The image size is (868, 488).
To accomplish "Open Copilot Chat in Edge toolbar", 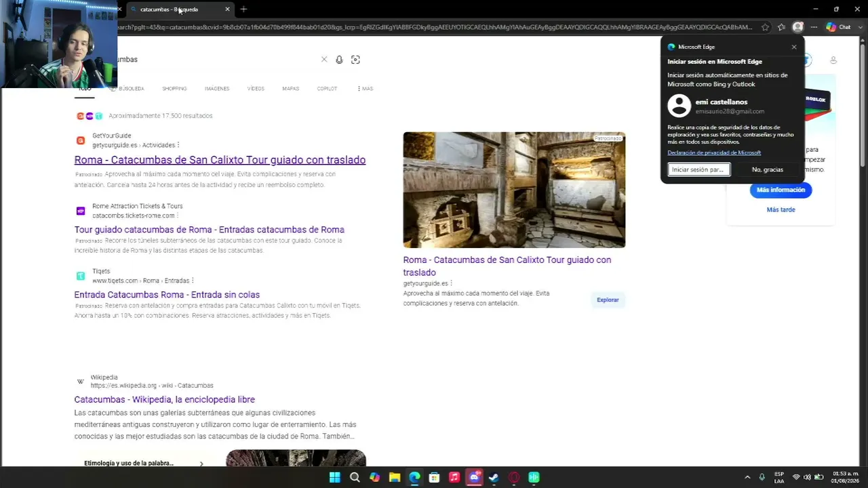I will tap(838, 27).
